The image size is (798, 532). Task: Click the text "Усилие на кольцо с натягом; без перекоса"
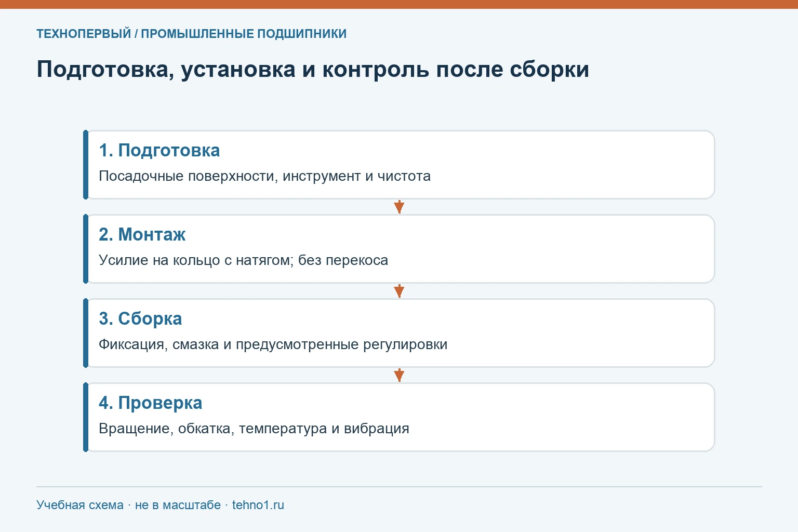[x=244, y=260]
